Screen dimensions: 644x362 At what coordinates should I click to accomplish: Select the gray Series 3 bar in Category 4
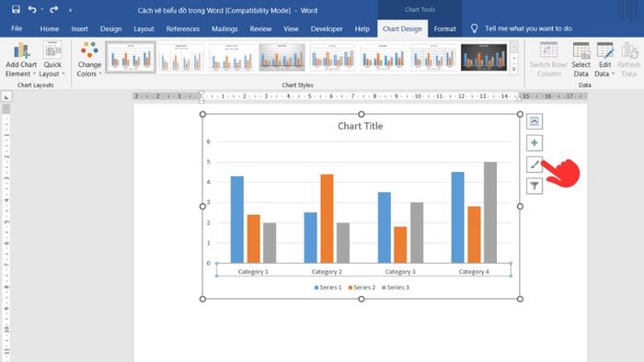click(490, 212)
